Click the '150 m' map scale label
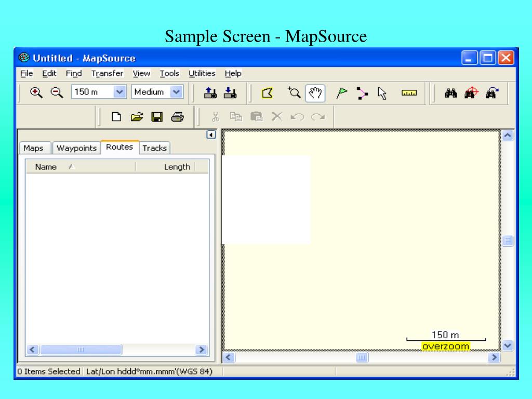Viewport: 532px width, 399px height. [x=445, y=335]
